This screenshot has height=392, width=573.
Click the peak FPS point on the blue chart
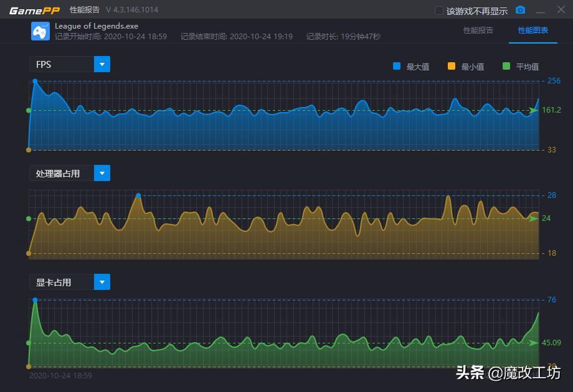[x=35, y=80]
